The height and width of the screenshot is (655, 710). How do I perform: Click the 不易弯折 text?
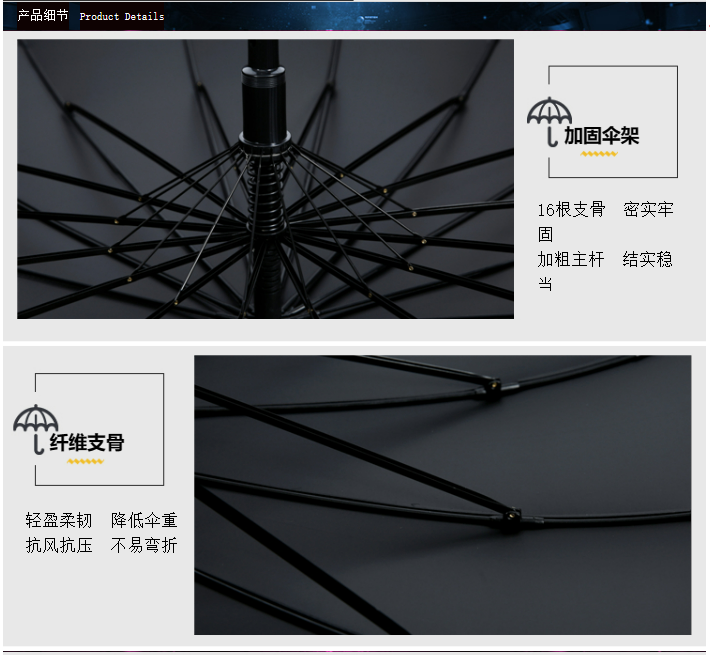(x=144, y=545)
